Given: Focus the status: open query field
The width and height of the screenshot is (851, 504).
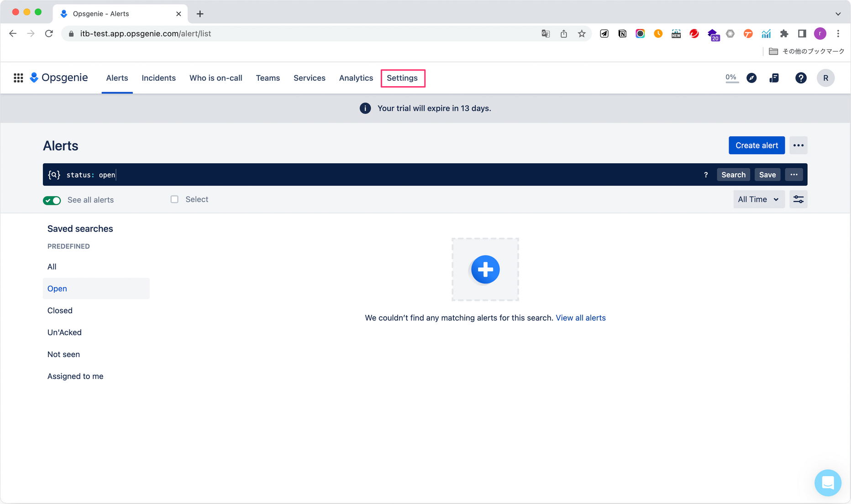Looking at the screenshot, I should pos(365,175).
